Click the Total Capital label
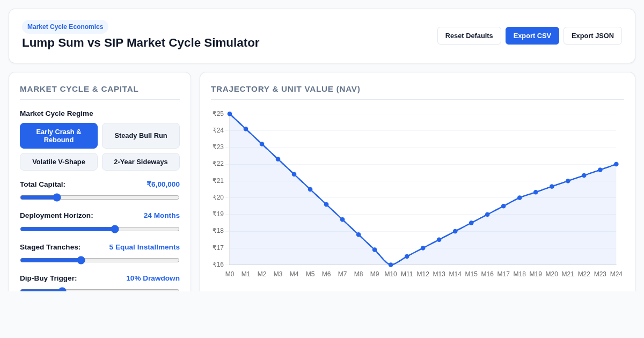The height and width of the screenshot is (338, 644). tap(42, 185)
